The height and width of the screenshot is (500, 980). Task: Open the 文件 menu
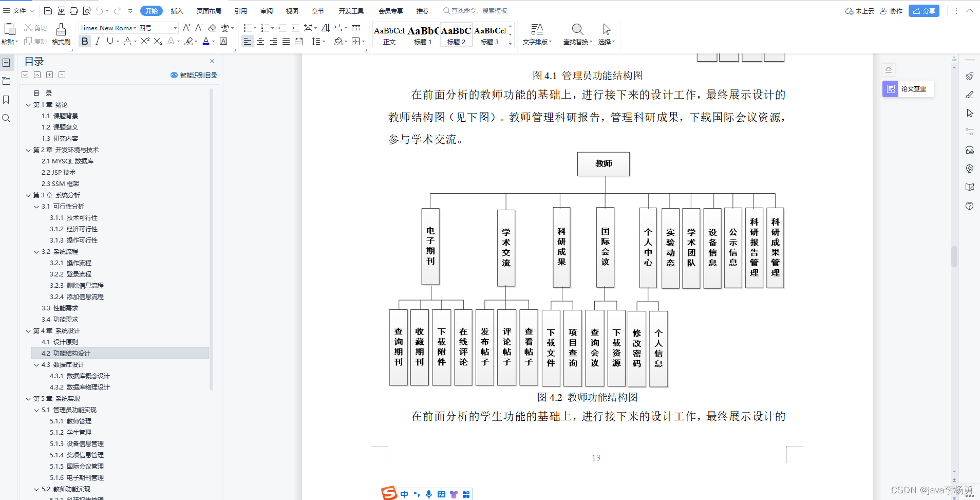tap(19, 11)
